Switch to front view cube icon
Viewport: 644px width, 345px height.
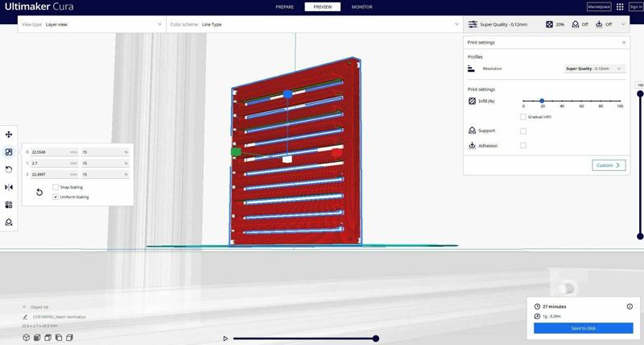point(37,338)
